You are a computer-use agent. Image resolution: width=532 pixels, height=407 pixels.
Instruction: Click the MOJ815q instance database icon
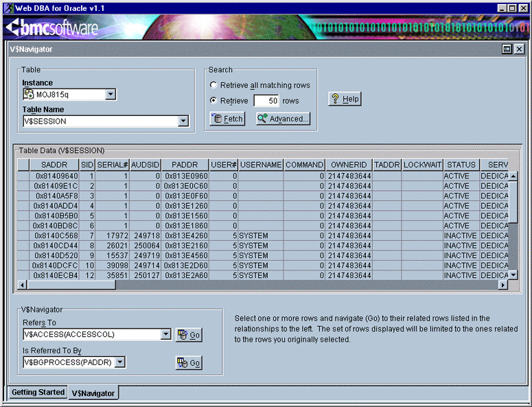coord(29,94)
